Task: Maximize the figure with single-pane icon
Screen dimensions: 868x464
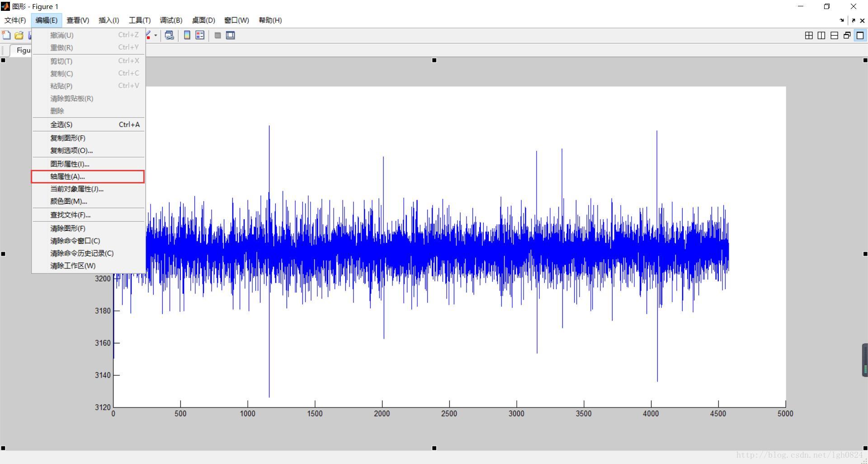Action: pyautogui.click(x=860, y=35)
